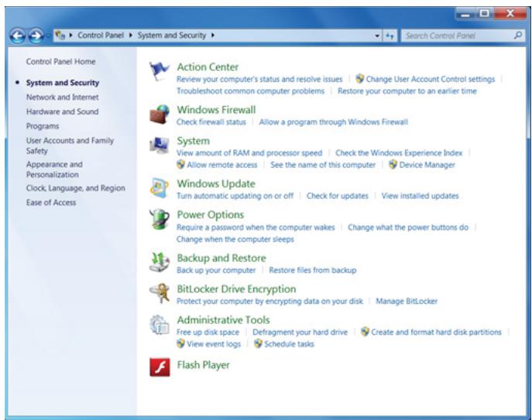Click the search magnifier icon
Viewport: 532px width, 420px height.
click(x=518, y=36)
